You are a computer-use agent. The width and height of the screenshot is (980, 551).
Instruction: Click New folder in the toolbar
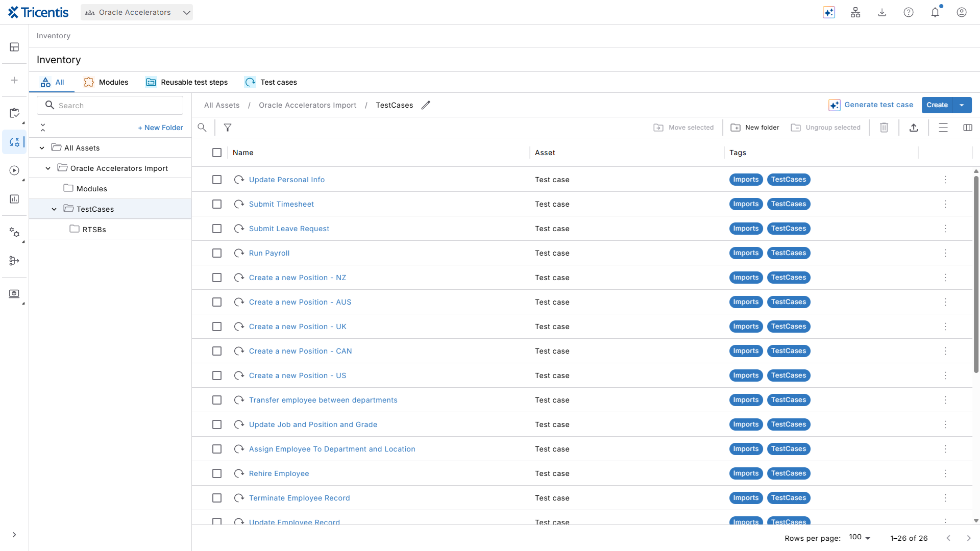click(x=755, y=128)
